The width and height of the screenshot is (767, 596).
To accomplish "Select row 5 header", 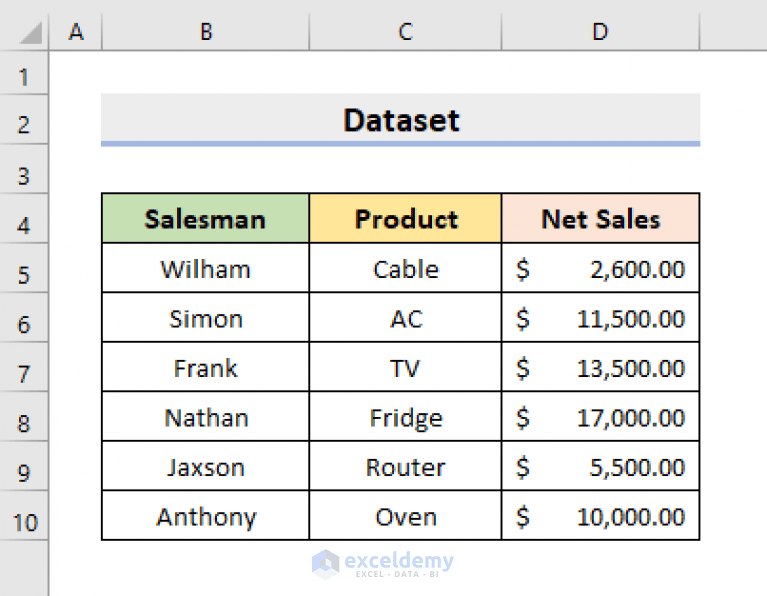I will pos(24,268).
